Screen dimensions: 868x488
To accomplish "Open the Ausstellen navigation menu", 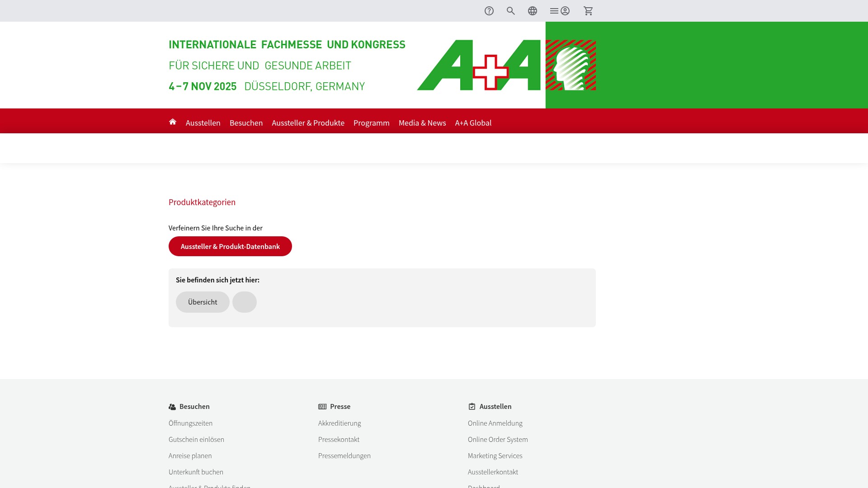I will (x=203, y=122).
